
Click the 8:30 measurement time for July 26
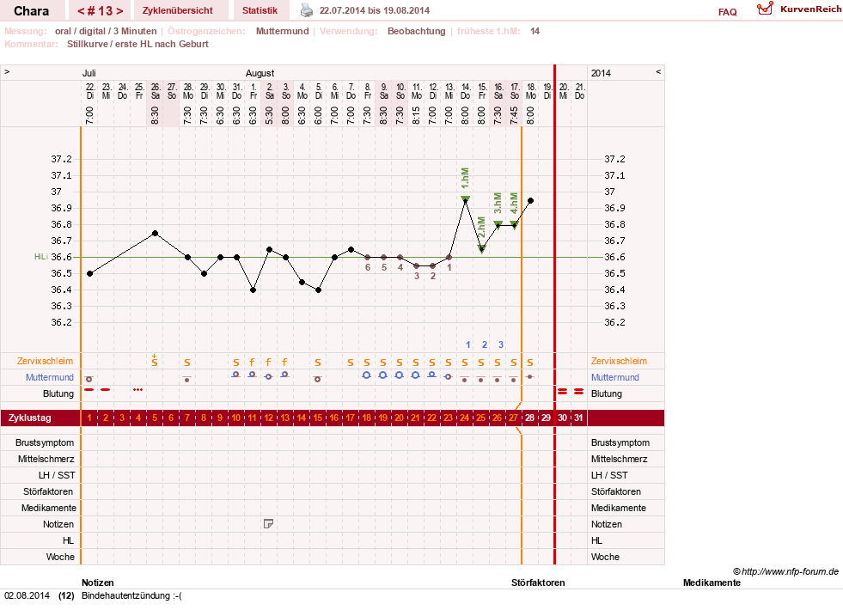click(x=155, y=116)
